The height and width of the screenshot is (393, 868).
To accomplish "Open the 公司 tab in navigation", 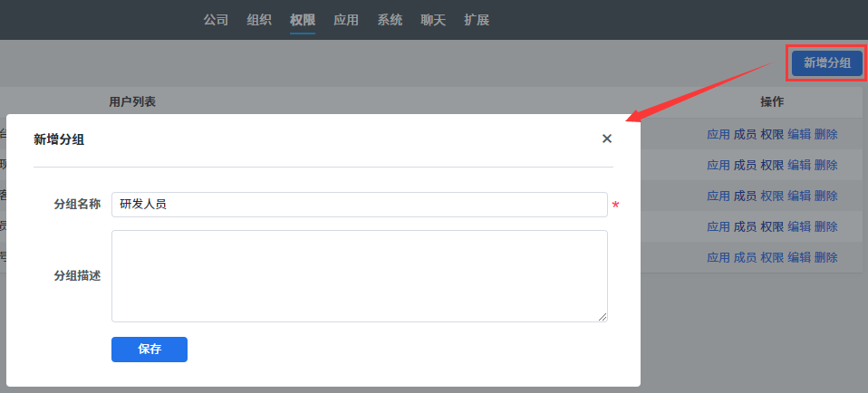I will pos(216,20).
